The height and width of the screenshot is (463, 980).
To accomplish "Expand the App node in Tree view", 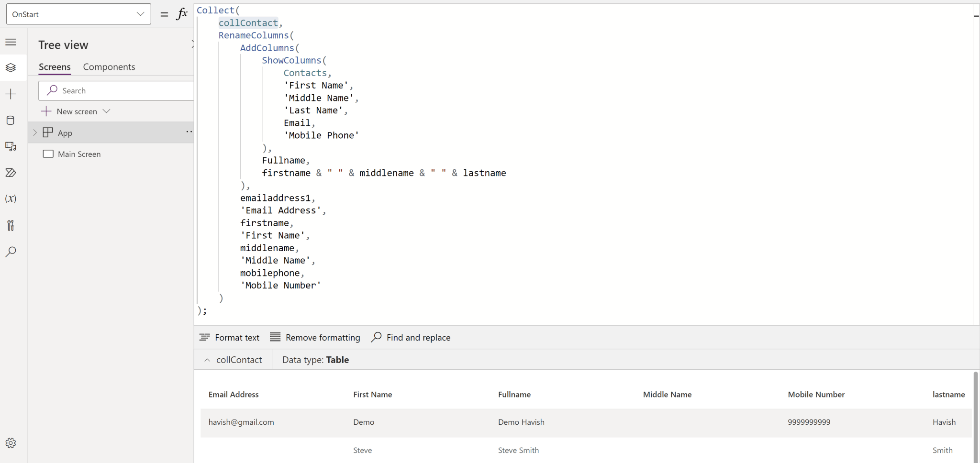I will (x=34, y=132).
